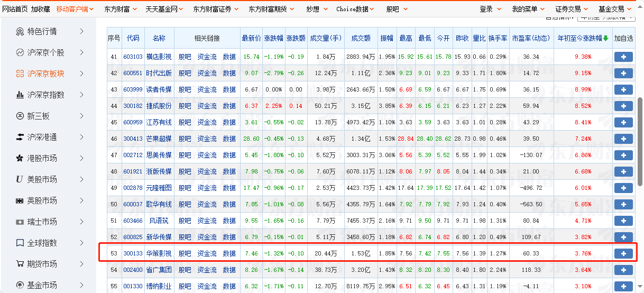The image size is (644, 293).
Task: Add 省广集团 to watchlist with plus button
Action: tap(623, 270)
